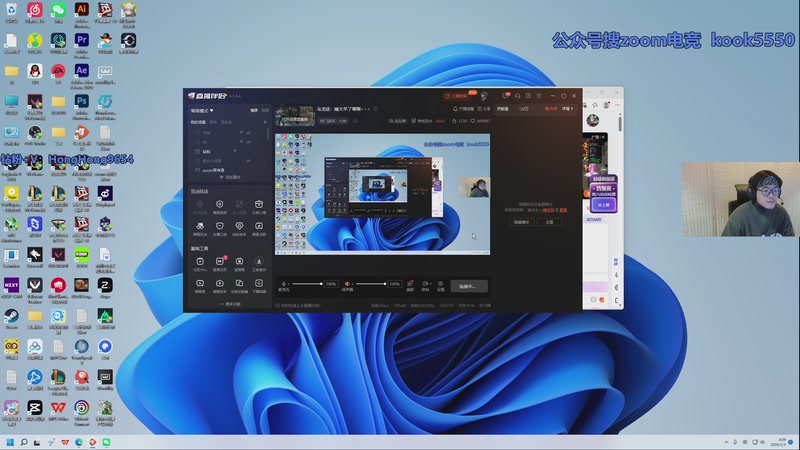
Task: Expand the 常规模式 scene mode dropdown
Action: [203, 110]
